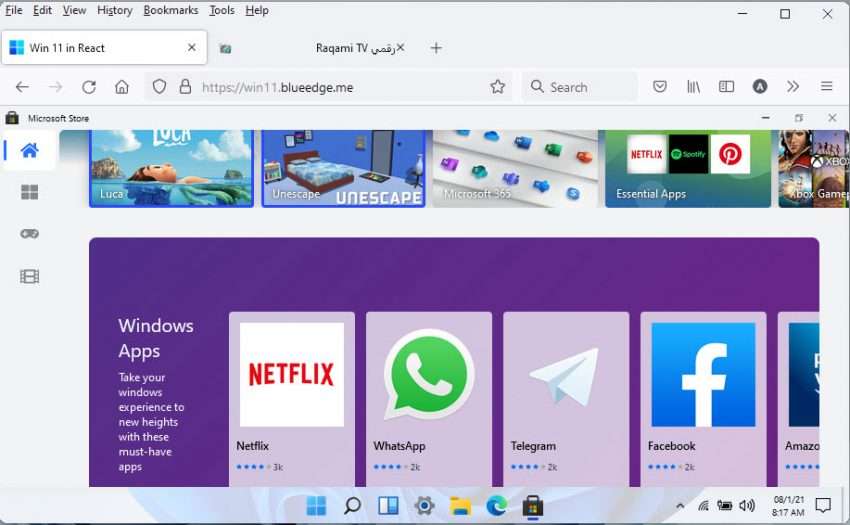This screenshot has height=525, width=850.
Task: Click the Microsoft Store taskbar icon
Action: 532,506
